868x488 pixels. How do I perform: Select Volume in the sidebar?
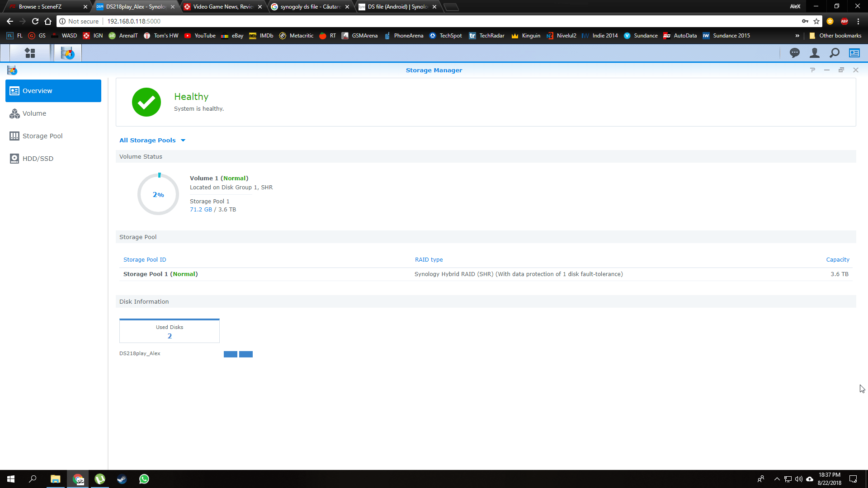[x=34, y=113]
